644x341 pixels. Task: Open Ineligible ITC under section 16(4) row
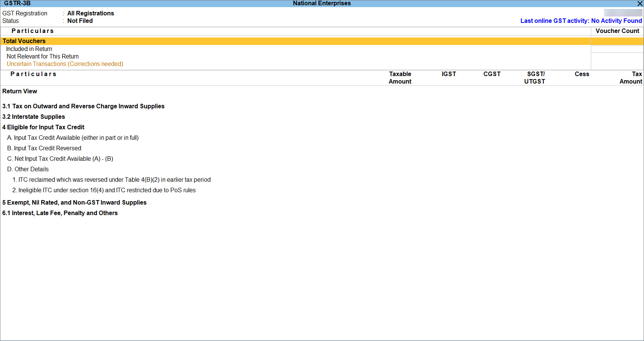(x=104, y=190)
